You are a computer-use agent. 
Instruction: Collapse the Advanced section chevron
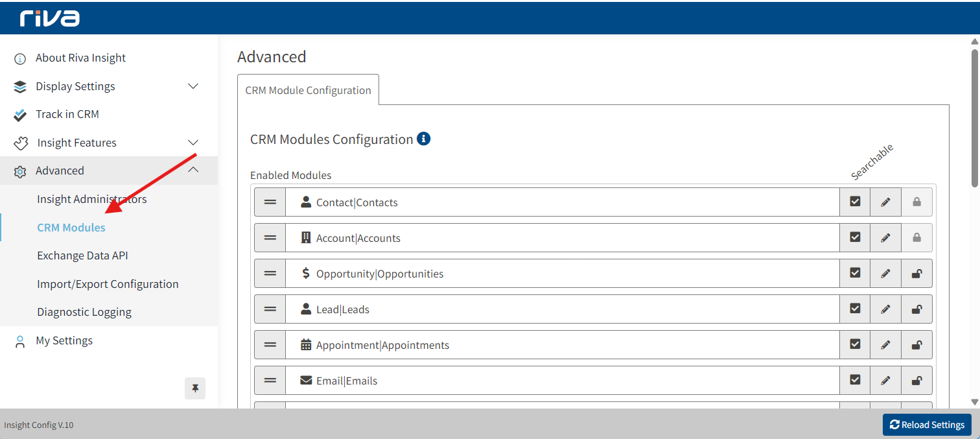click(193, 171)
